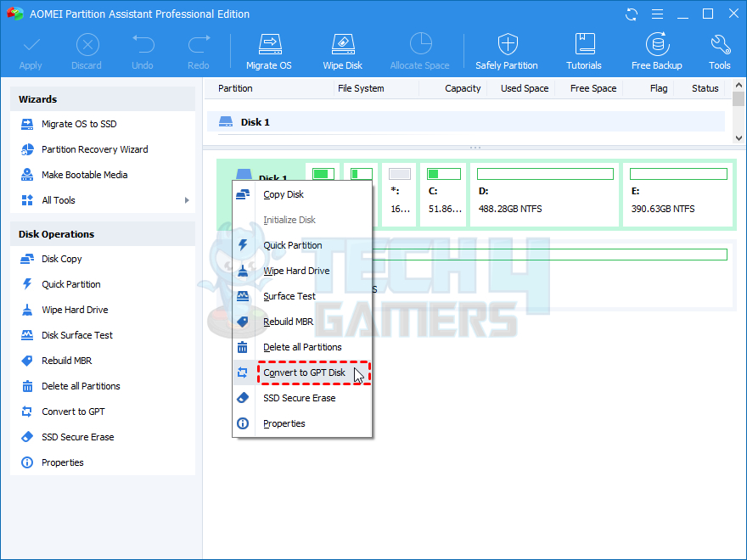
Task: Select Migrate OS to SSD wizard
Action: (103, 124)
